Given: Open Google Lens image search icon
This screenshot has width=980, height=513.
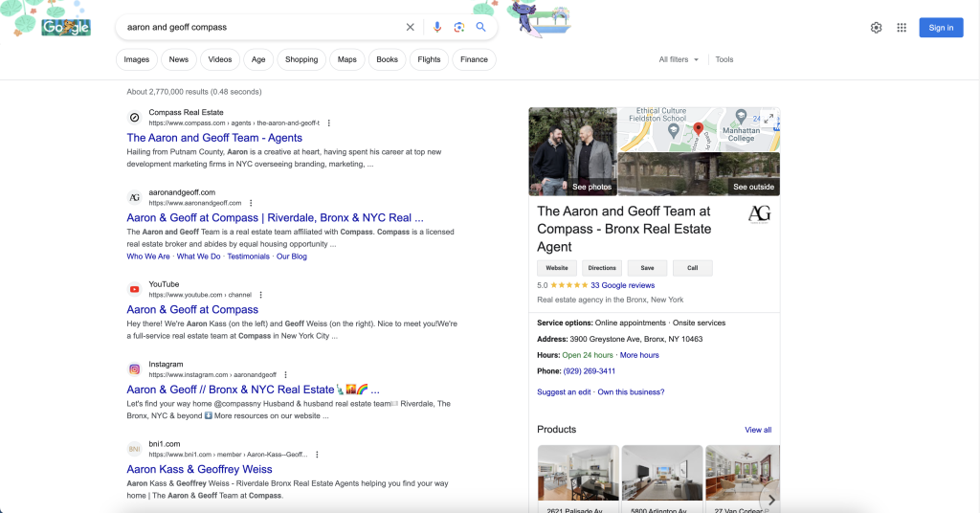Looking at the screenshot, I should pos(459,27).
